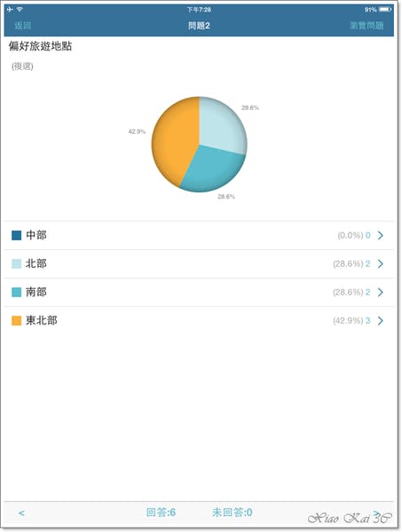Click the Wi-Fi status icon
The image size is (402, 532).
coord(20,10)
